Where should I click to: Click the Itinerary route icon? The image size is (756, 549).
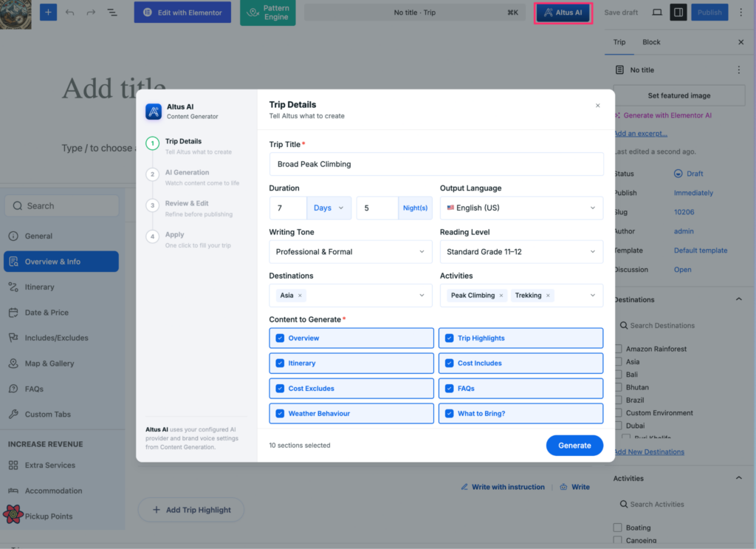(x=13, y=287)
